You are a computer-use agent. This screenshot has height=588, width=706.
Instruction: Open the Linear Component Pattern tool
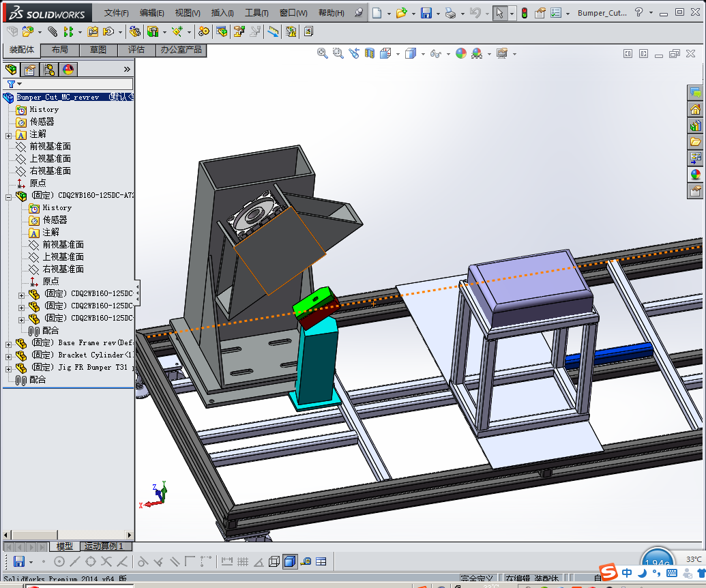coord(68,31)
